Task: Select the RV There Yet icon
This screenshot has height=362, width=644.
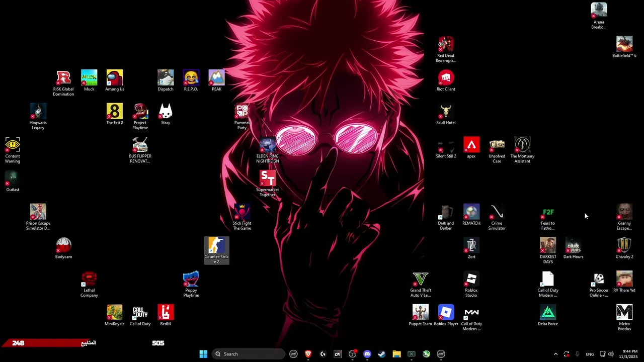Action: tap(624, 282)
